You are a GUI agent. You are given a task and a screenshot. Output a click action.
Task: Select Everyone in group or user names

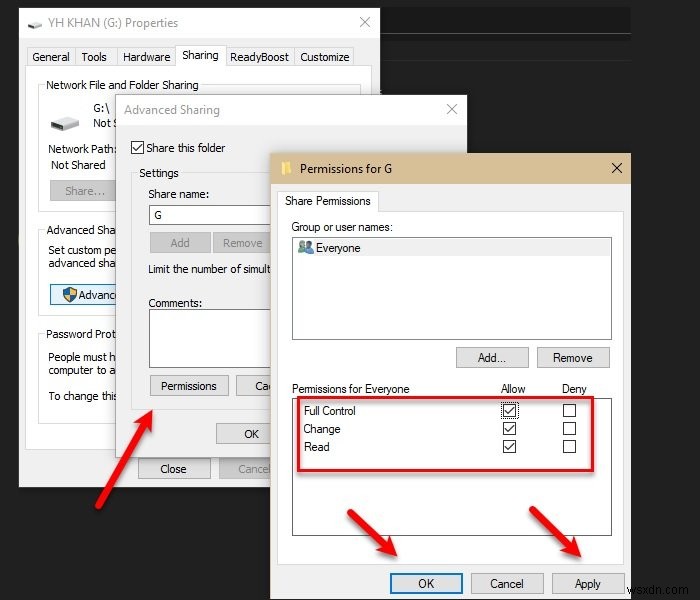point(451,247)
